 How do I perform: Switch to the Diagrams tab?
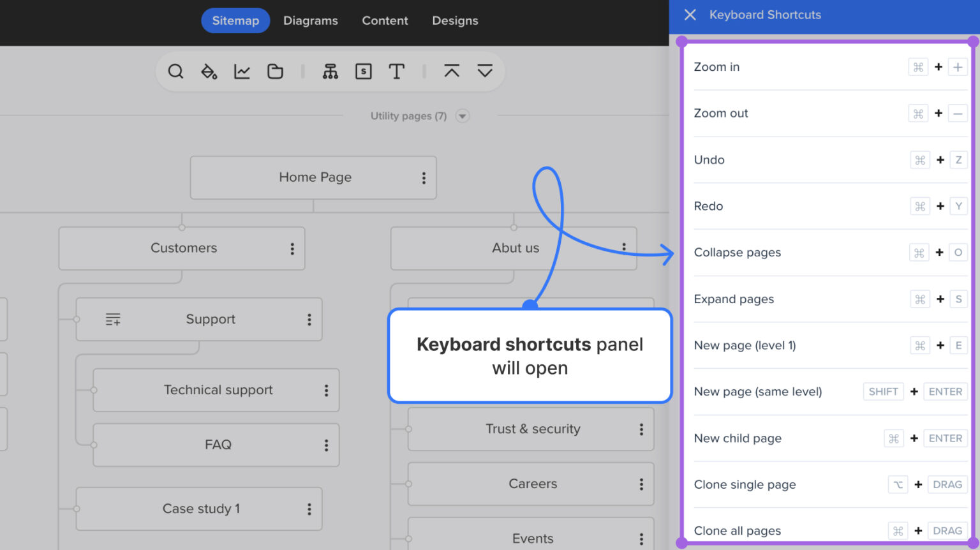[x=311, y=20]
